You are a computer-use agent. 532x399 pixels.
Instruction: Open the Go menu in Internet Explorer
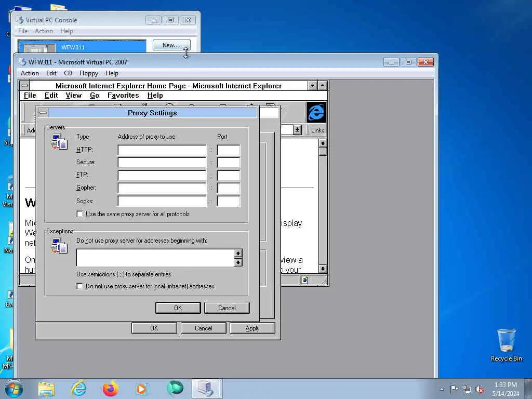[x=95, y=96]
